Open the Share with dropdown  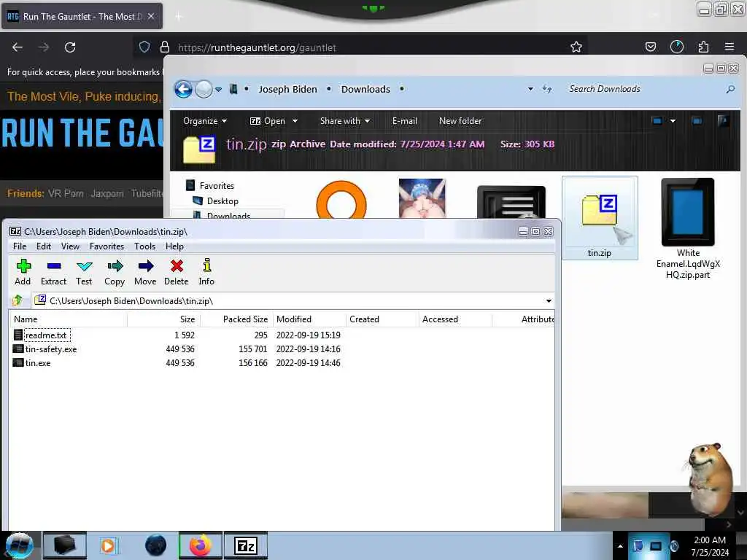tap(345, 121)
